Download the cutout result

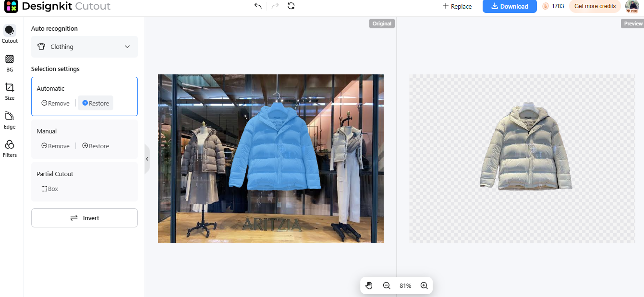tap(510, 6)
